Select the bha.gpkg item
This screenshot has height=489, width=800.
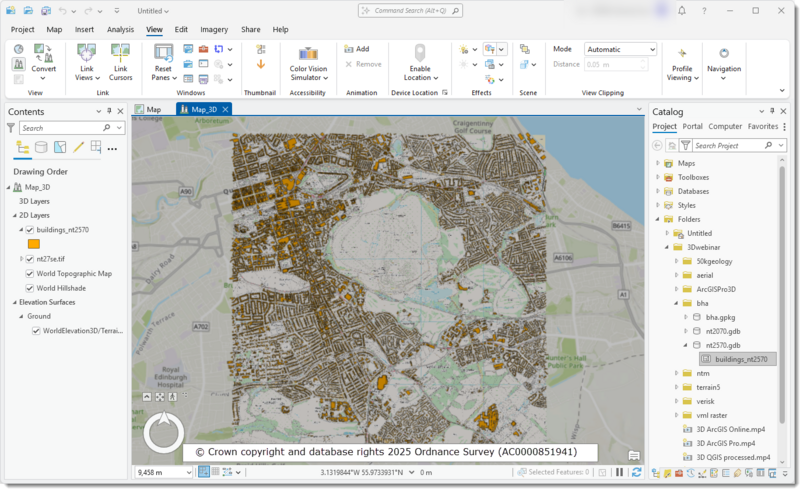[720, 317]
